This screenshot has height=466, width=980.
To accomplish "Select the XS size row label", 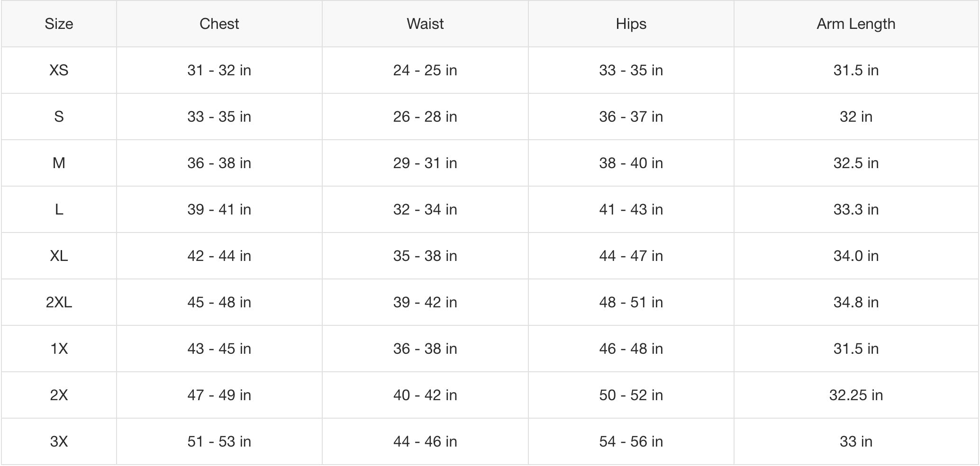I will tap(59, 70).
